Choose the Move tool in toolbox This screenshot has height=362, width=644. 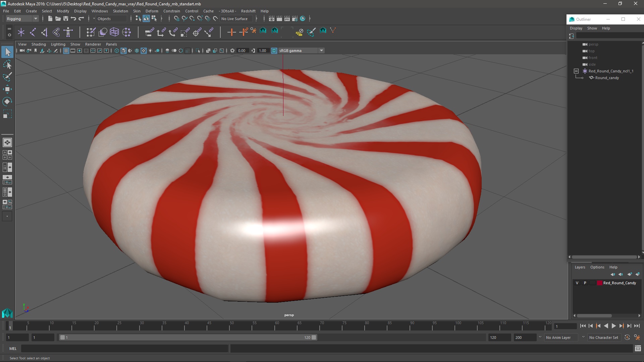(x=7, y=89)
